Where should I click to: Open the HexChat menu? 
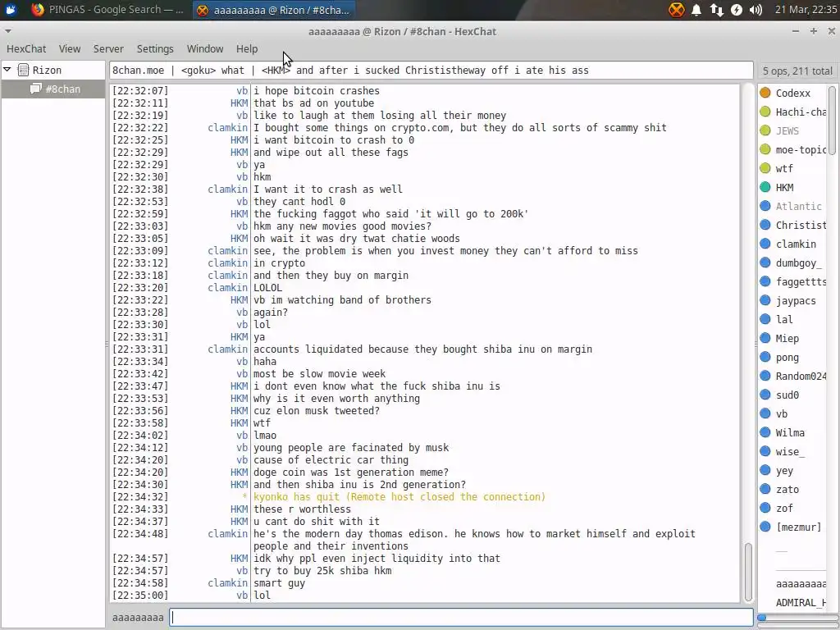(26, 48)
